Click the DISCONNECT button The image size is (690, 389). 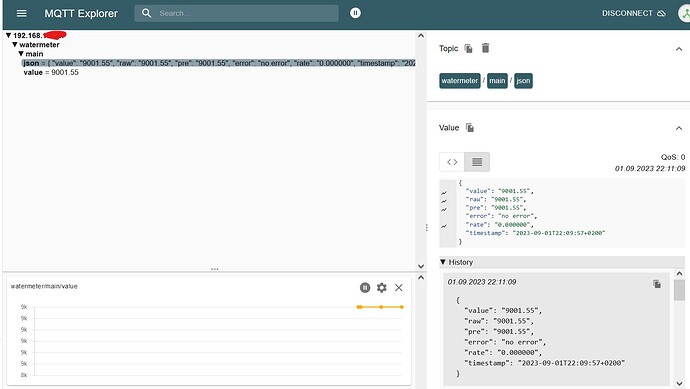tap(634, 13)
